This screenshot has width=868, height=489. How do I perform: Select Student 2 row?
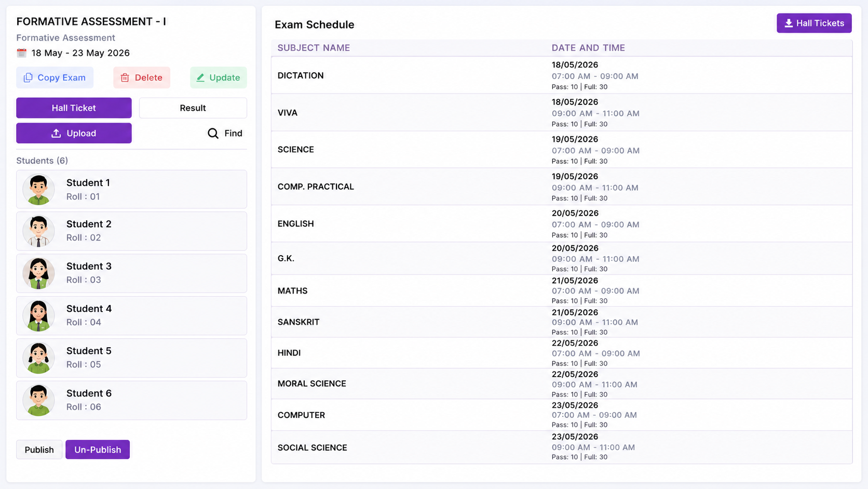tap(131, 231)
